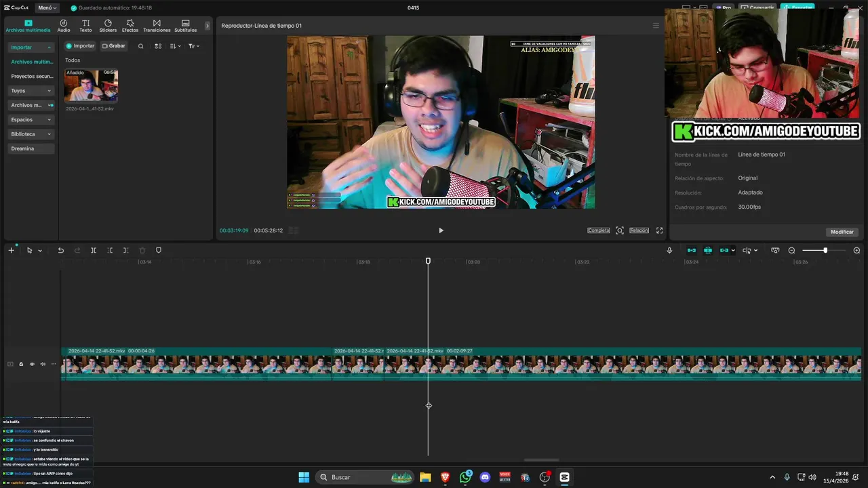Mute the main video track audio

[43, 364]
